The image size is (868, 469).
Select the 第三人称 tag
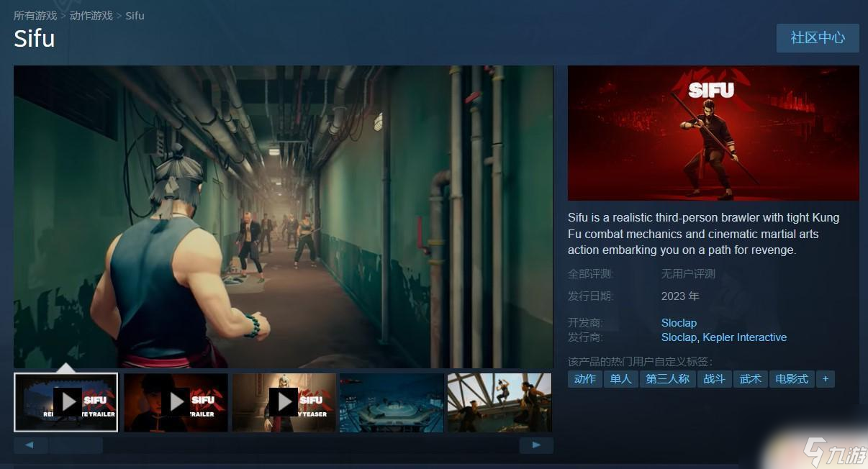point(667,379)
